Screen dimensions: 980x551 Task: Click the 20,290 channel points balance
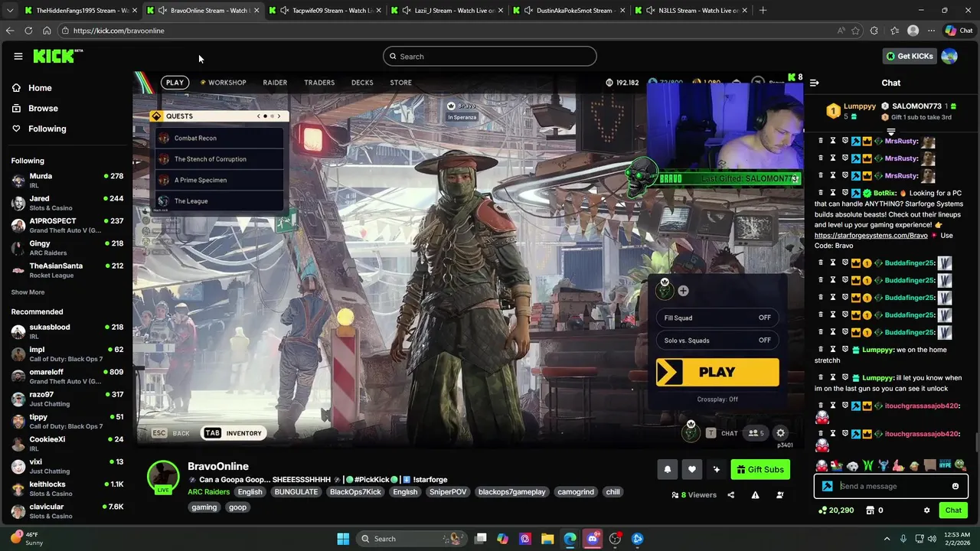coord(835,510)
